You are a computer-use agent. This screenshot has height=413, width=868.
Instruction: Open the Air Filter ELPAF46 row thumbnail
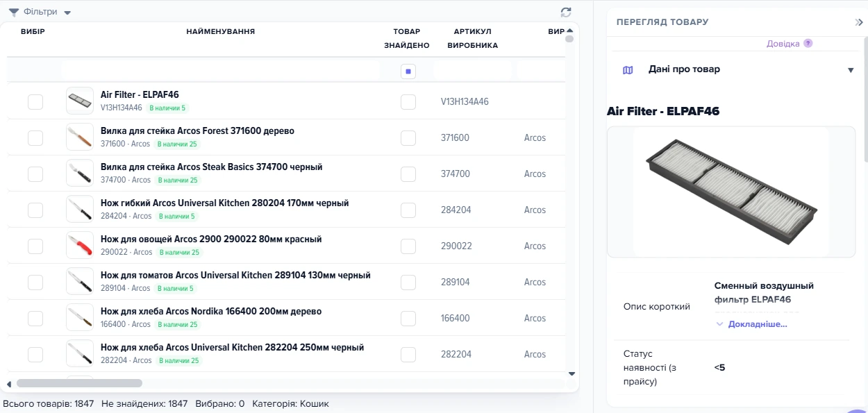point(80,101)
